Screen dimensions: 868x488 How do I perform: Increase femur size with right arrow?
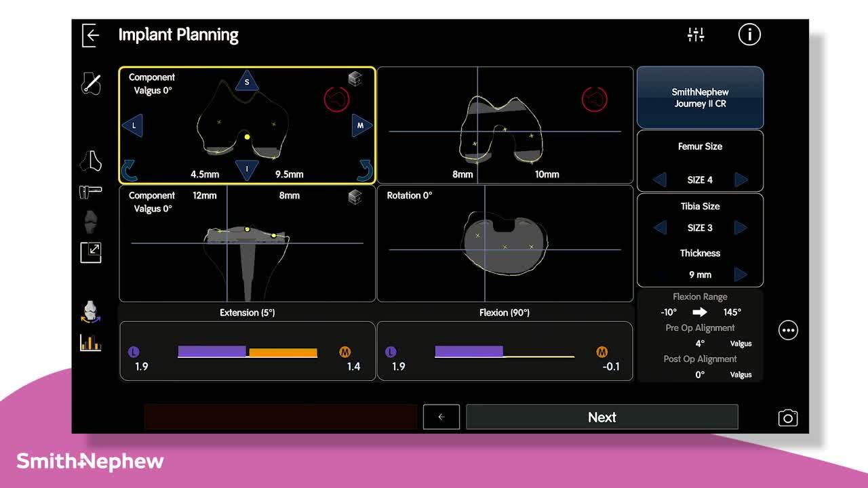pos(741,180)
